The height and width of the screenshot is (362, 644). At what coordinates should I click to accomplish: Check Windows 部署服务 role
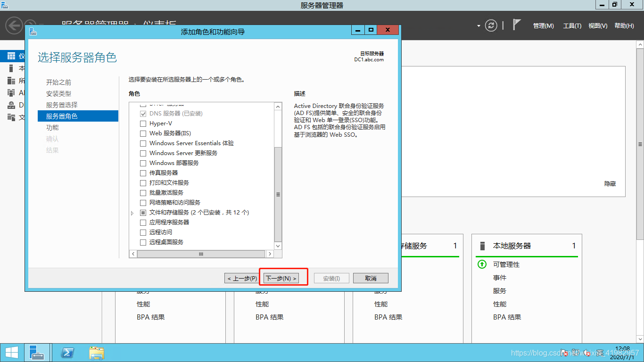tap(143, 163)
